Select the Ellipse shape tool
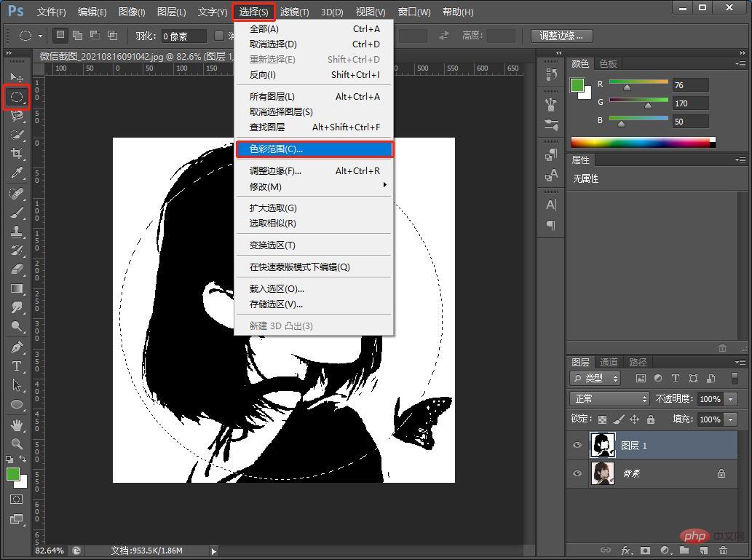 16,404
